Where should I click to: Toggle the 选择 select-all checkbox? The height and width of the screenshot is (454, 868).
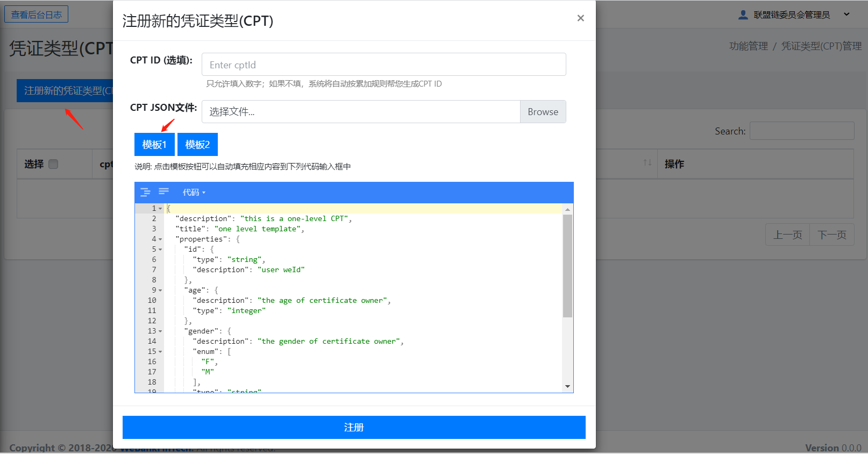[x=53, y=164]
